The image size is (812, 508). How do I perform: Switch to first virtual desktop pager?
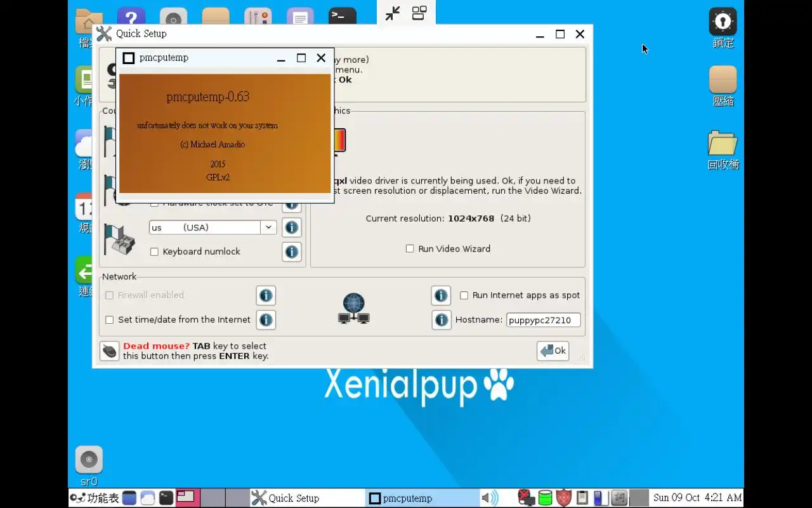click(188, 498)
